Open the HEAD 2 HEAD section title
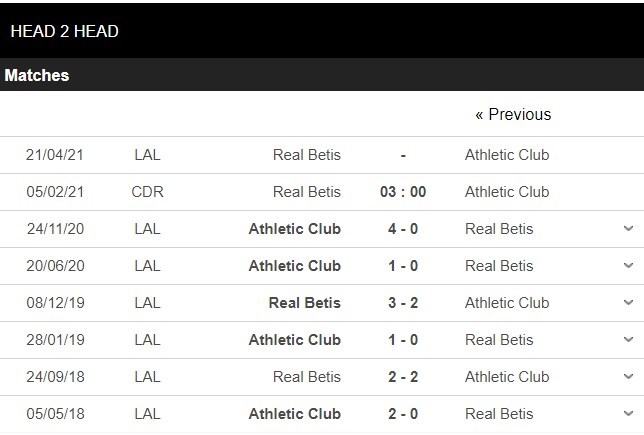 [64, 31]
